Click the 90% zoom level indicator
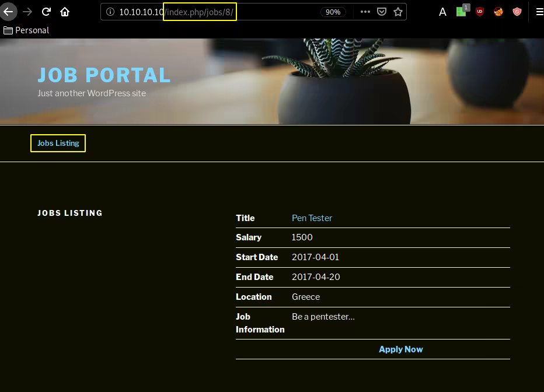Screen dimensions: 544x392 point(333,12)
